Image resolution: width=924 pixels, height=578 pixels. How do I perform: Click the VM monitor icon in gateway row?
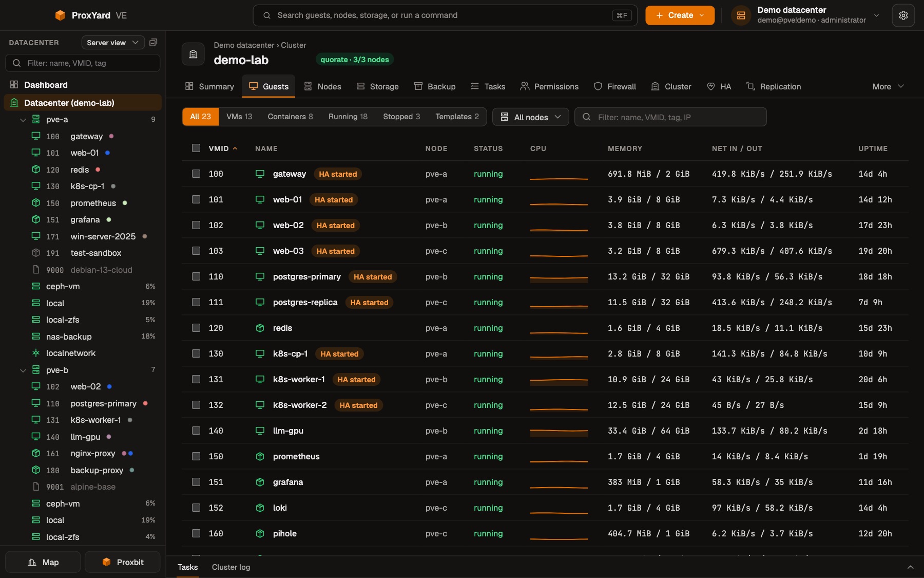pos(260,174)
